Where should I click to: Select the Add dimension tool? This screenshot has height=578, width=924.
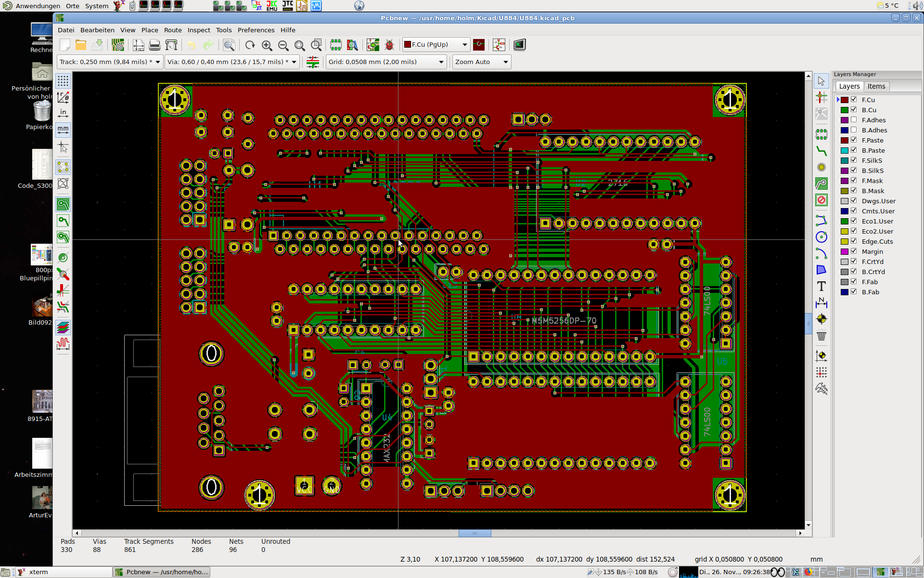click(821, 302)
